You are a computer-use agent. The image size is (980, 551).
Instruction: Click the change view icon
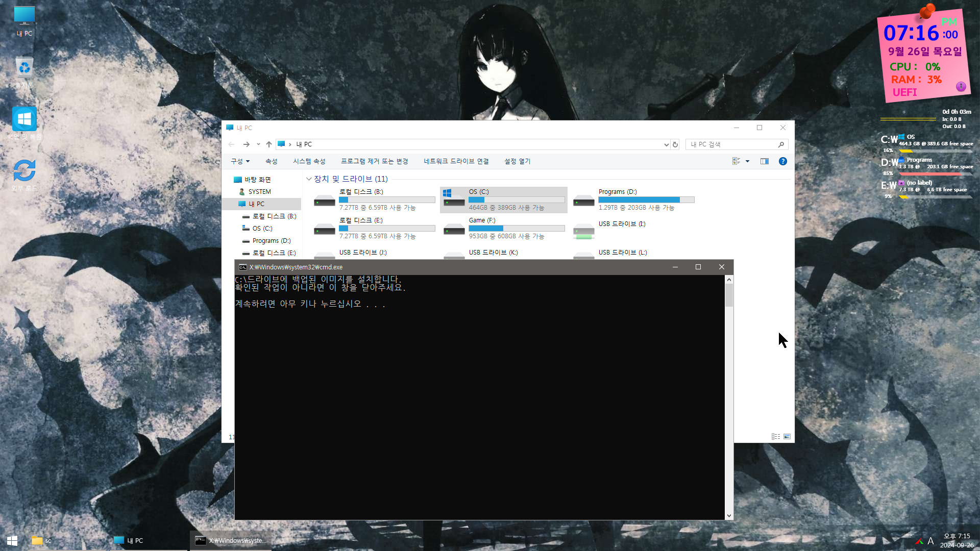pos(736,161)
